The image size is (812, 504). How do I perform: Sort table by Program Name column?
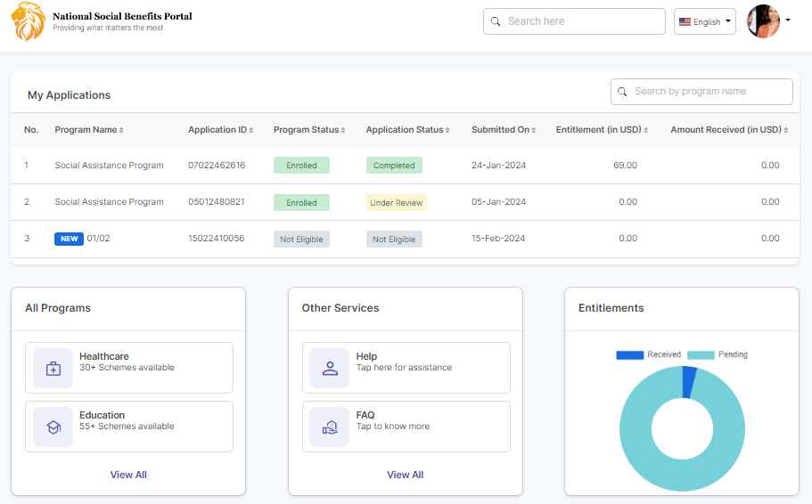tap(89, 130)
